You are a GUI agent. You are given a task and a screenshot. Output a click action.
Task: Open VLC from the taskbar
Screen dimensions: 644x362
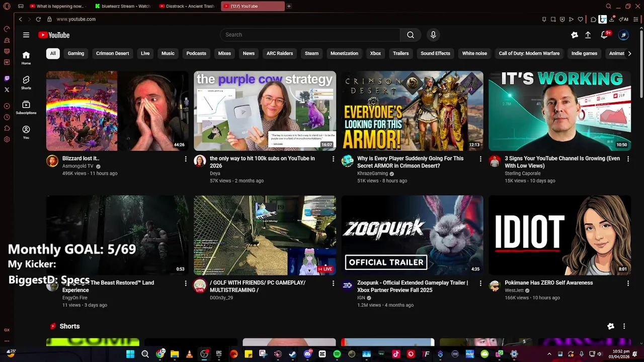point(189,354)
